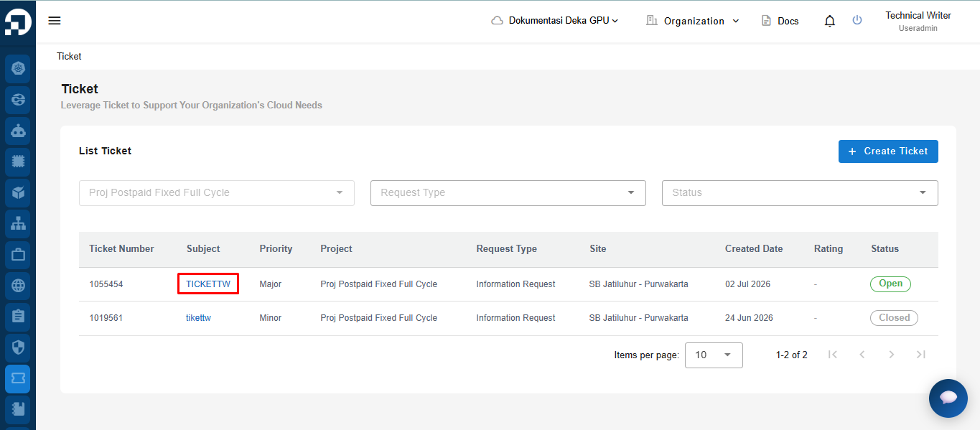The image size is (980, 430).
Task: Expand the Request Type dropdown
Action: [508, 192]
